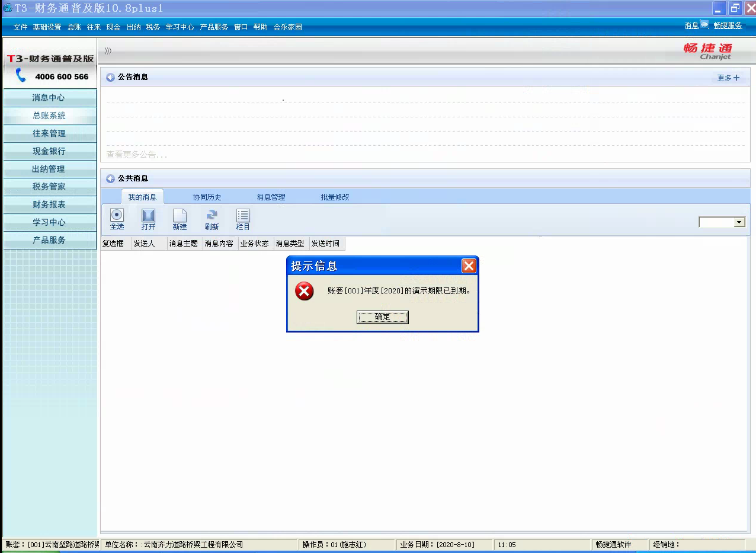This screenshot has width=756, height=553.
Task: Open 财务报表 in the sidebar
Action: [x=49, y=204]
